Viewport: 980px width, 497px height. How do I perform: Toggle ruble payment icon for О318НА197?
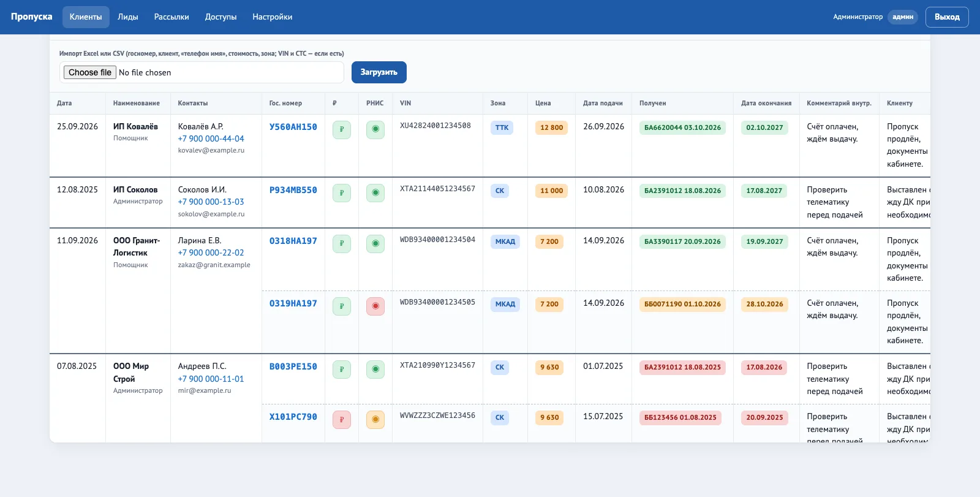tap(342, 243)
